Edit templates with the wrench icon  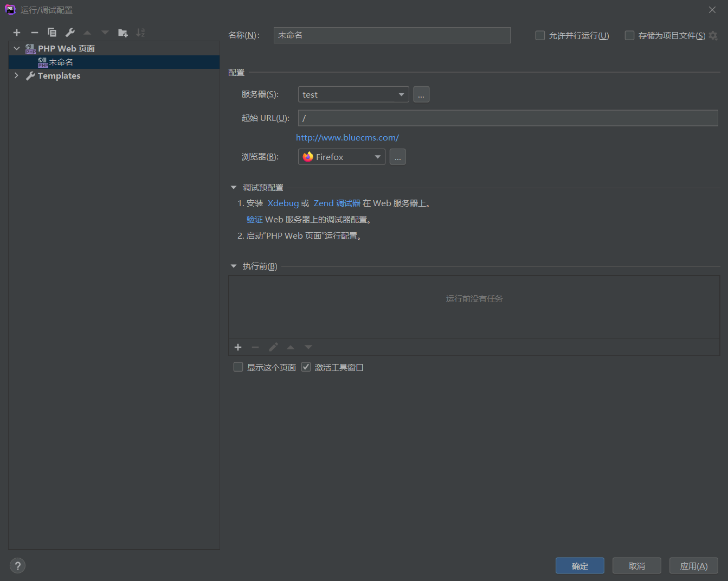[x=70, y=33]
